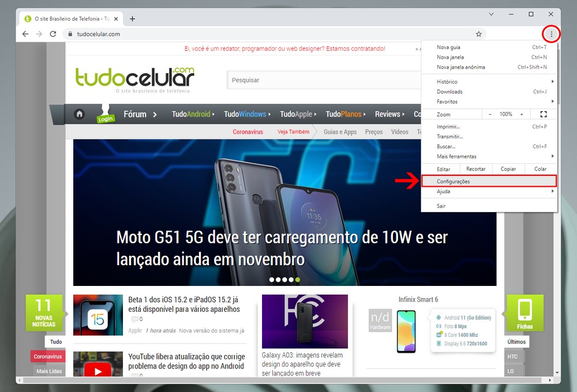The width and height of the screenshot is (577, 392).
Task: Select the last green carousel dot
Action: [298, 280]
